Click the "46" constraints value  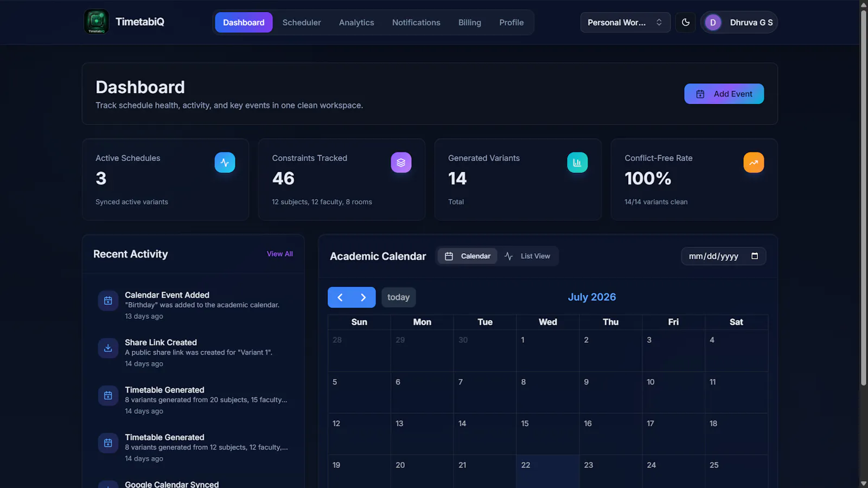pos(283,178)
